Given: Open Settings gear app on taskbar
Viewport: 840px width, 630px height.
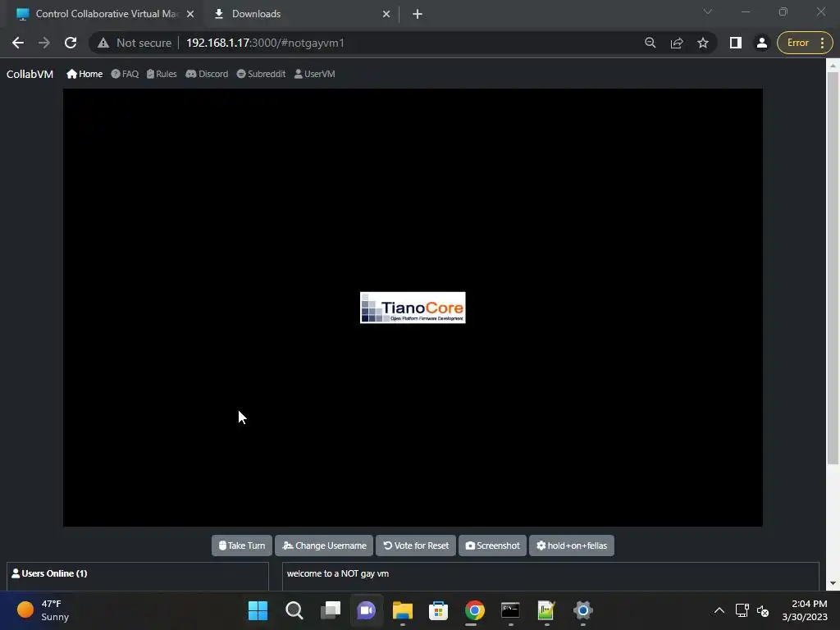Looking at the screenshot, I should (x=583, y=610).
